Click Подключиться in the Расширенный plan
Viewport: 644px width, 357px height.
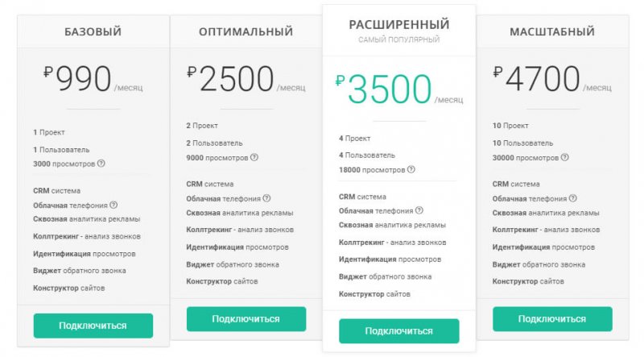point(398,331)
